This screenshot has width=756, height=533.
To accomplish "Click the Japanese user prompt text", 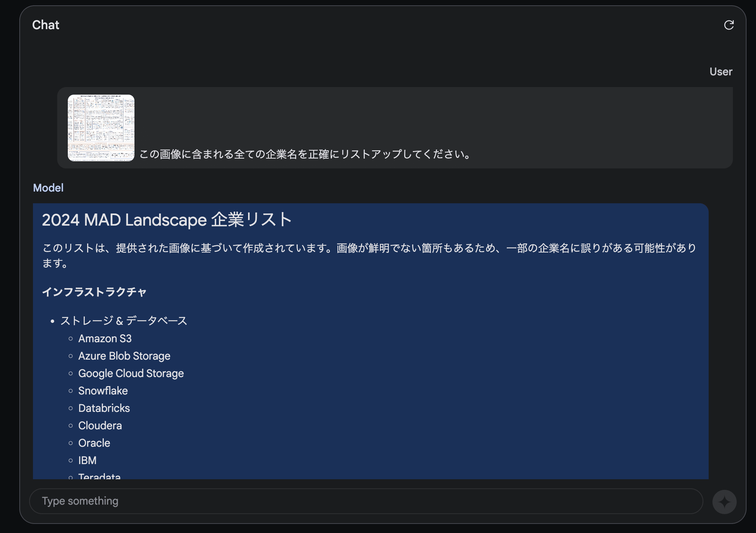I will pyautogui.click(x=305, y=154).
